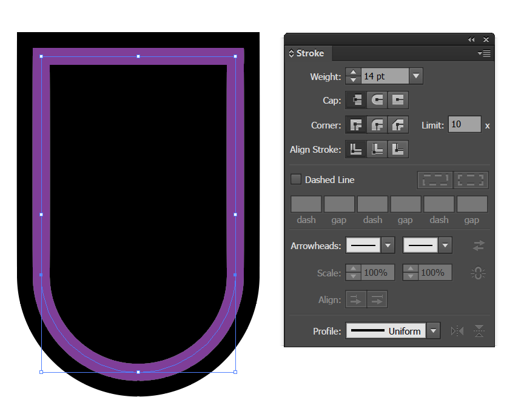Click the swap start and end arrowheads icon
This screenshot has height=420, width=521.
[479, 245]
